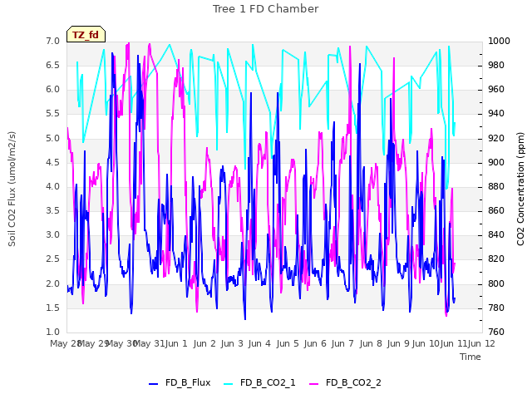Screen dimensions: 532x399
Task: Click the Time axis label
Action: coord(470,357)
